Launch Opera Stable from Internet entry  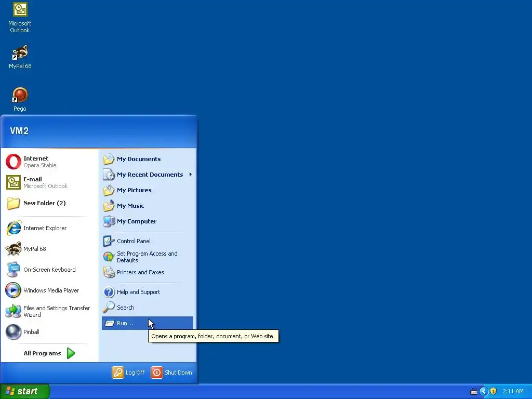tap(49, 162)
